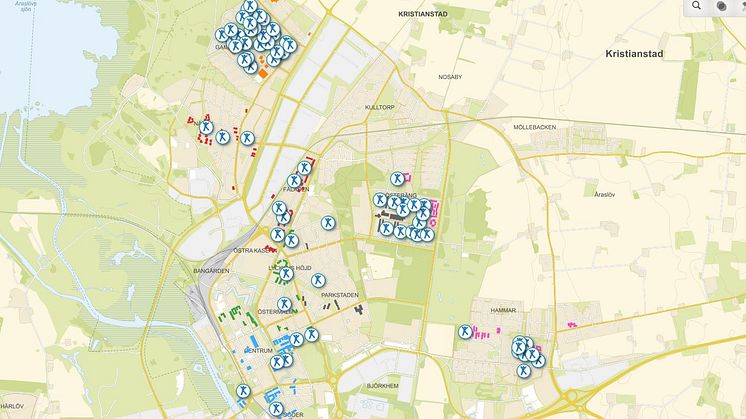Image resolution: width=746 pixels, height=419 pixels.
Task: Open the map search magnifier icon
Action: tap(696, 6)
